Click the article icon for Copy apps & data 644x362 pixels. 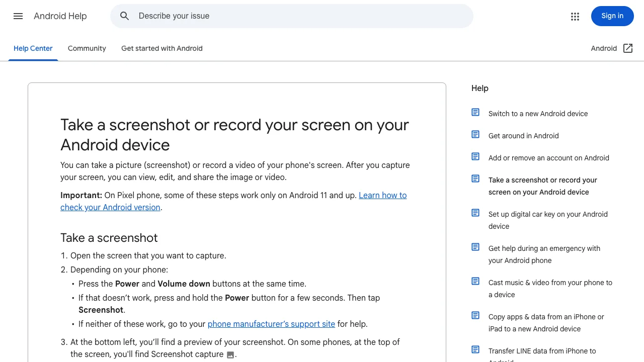pos(475,315)
